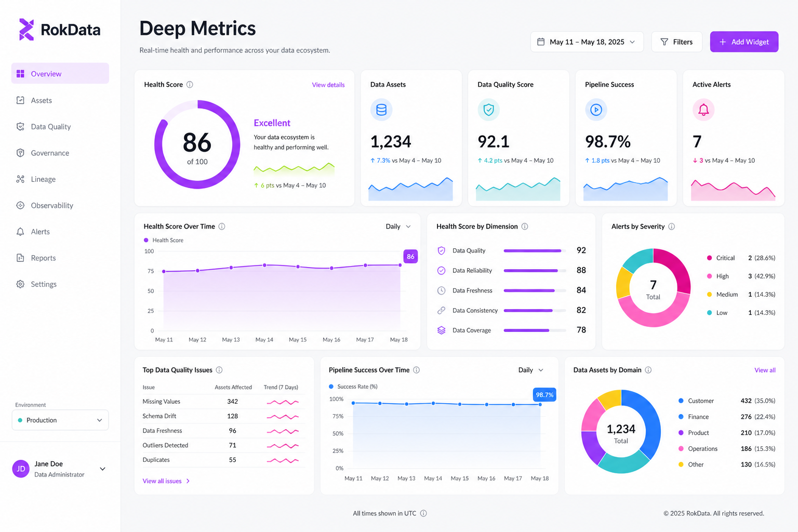Click the Operations domain legend entry
798x532 pixels.
click(x=727, y=448)
